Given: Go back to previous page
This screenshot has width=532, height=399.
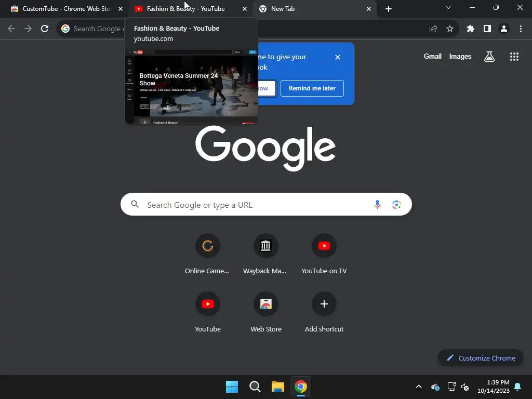Looking at the screenshot, I should click(x=11, y=29).
